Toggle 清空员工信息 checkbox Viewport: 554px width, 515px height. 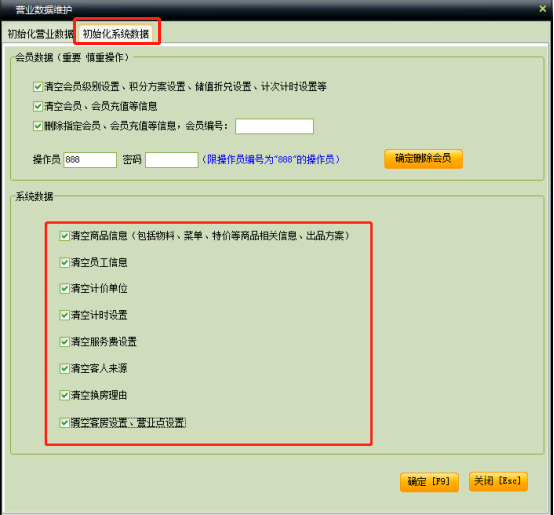pos(64,262)
